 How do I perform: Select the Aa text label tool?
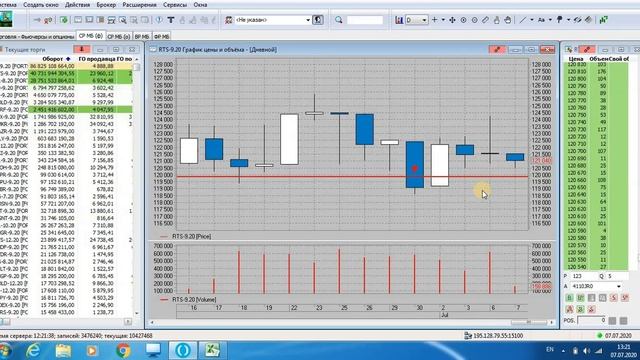[x=541, y=20]
